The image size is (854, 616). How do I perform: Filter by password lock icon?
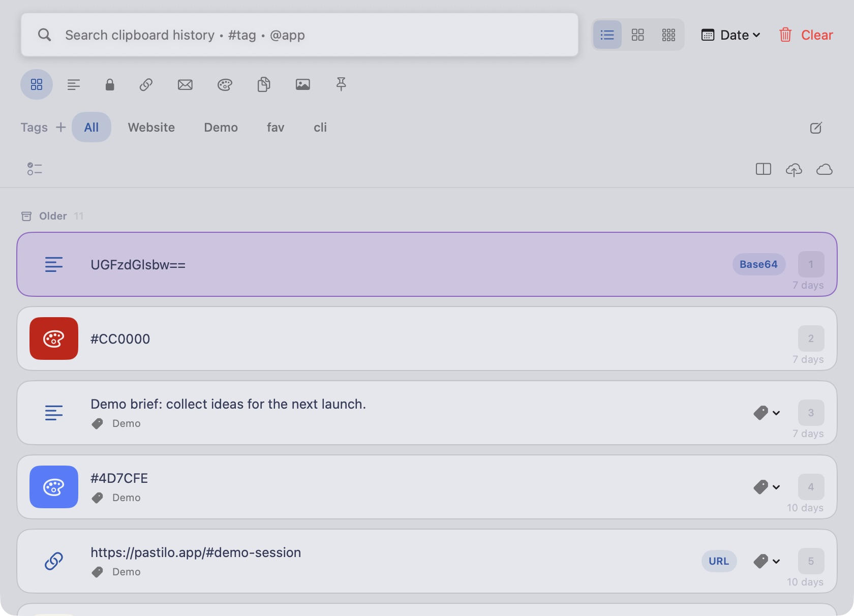(x=110, y=84)
